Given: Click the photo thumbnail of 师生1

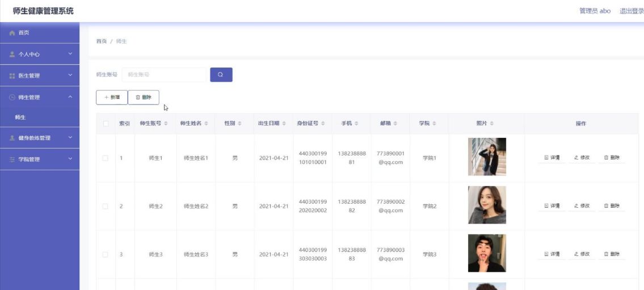Looking at the screenshot, I should coord(487,157).
